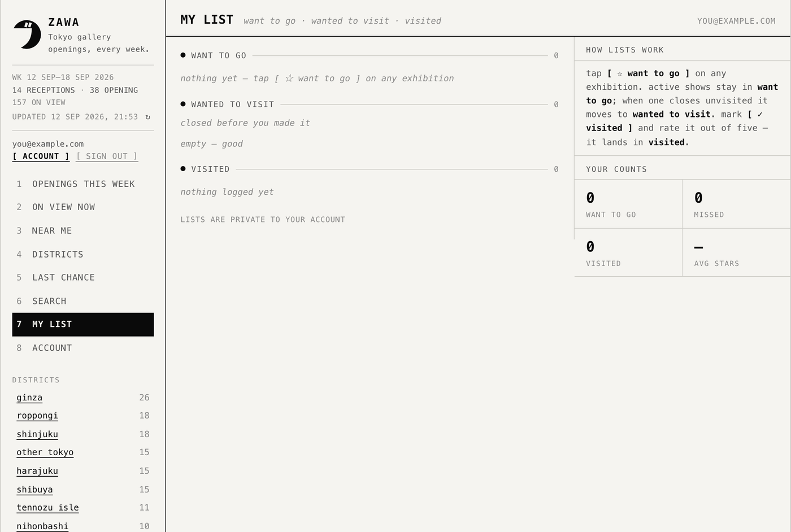This screenshot has height=532, width=791.
Task: Open numbered Account menu item 8
Action: 83,348
